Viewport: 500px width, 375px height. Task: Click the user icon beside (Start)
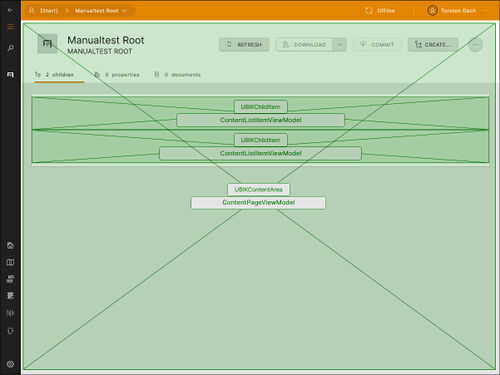tap(32, 11)
